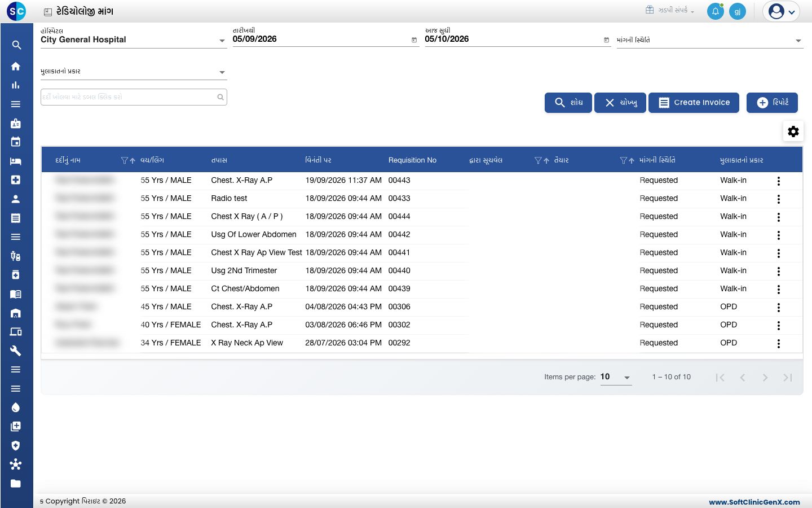Open the table settings gear icon
This screenshot has height=508, width=812.
pos(793,132)
